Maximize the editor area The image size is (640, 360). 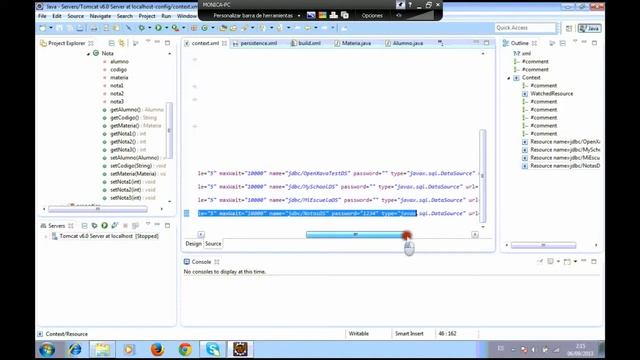coord(487,42)
